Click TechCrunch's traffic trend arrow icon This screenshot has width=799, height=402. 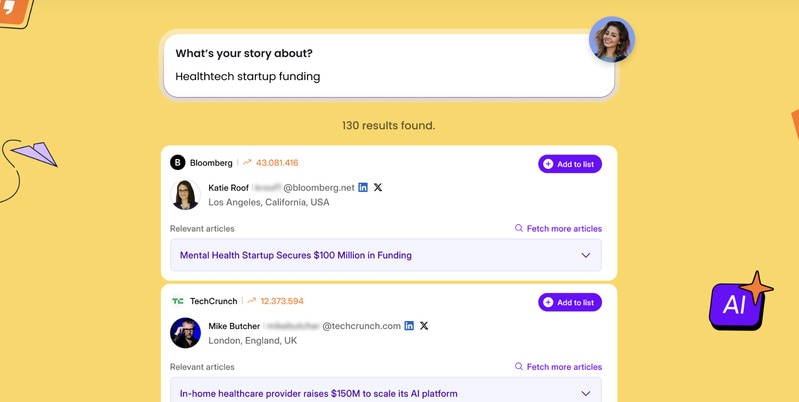tap(252, 301)
